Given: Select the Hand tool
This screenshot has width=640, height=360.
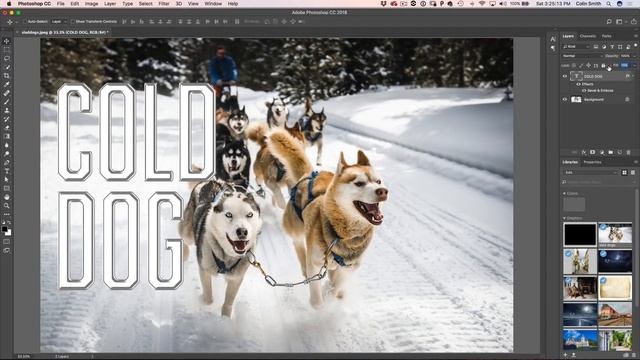Looking at the screenshot, I should (x=7, y=197).
